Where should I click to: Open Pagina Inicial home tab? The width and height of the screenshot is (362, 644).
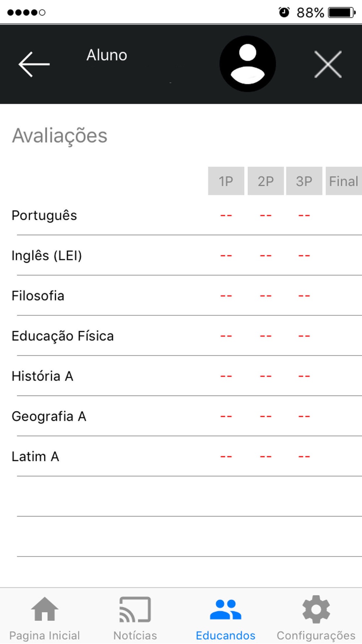click(45, 618)
